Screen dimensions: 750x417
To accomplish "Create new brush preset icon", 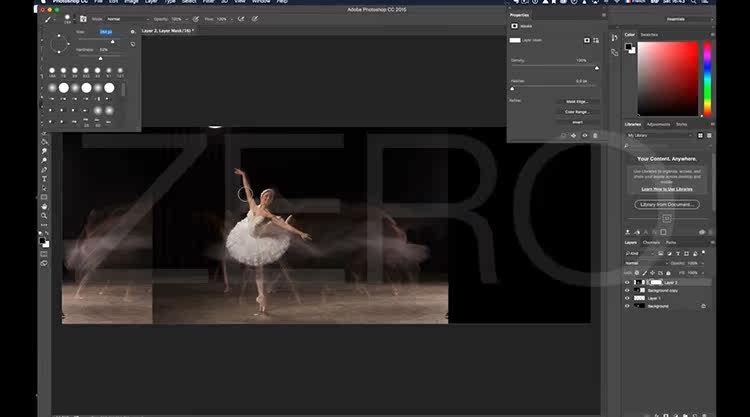I will tap(132, 44).
